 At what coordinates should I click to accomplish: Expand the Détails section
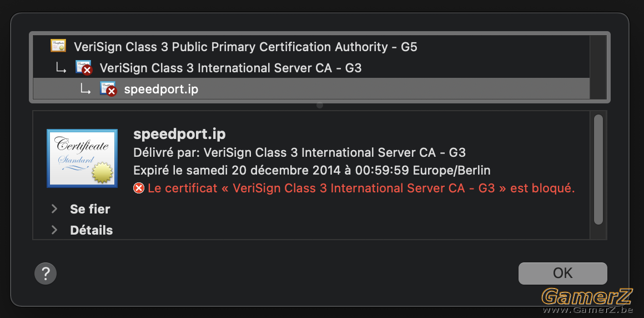54,230
